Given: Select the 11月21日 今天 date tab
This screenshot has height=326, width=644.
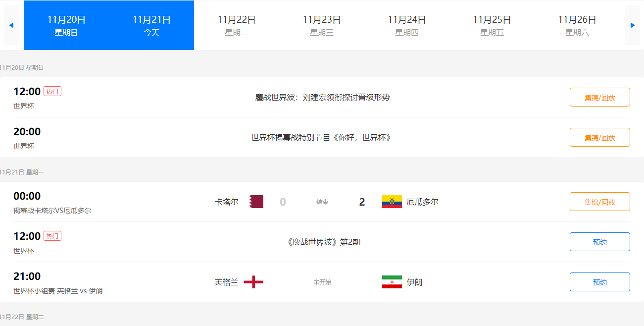Looking at the screenshot, I should (151, 25).
